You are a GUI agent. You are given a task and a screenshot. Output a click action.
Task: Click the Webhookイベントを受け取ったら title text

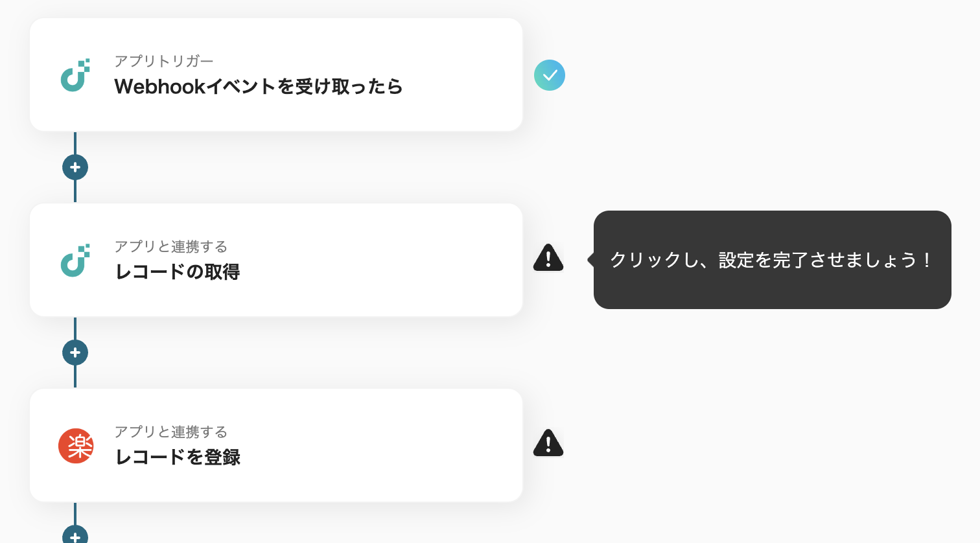pos(258,87)
